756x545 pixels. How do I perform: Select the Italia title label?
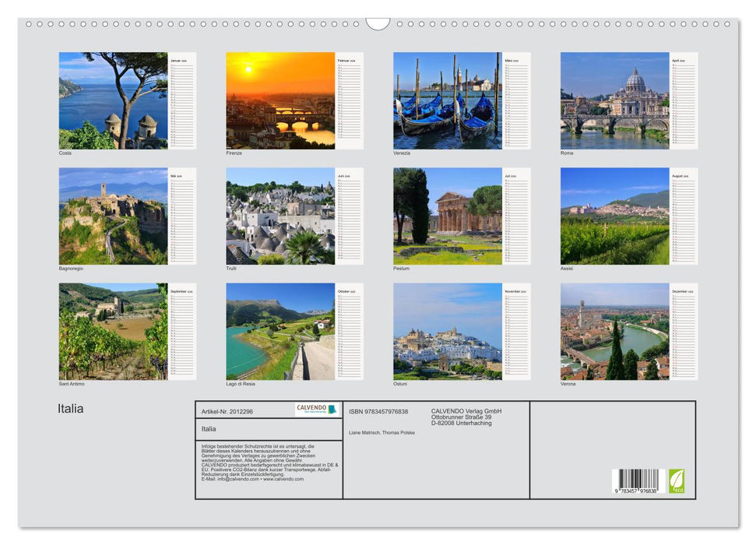(69, 408)
